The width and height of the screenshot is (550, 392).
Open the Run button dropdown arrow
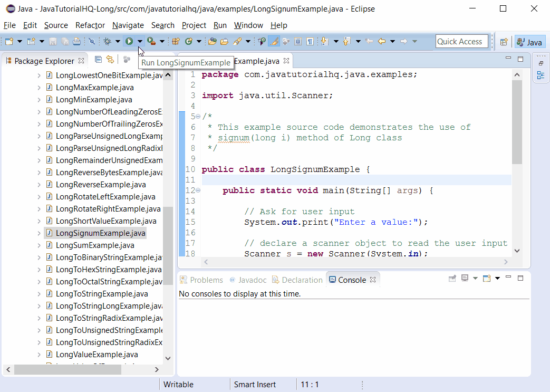click(x=139, y=41)
